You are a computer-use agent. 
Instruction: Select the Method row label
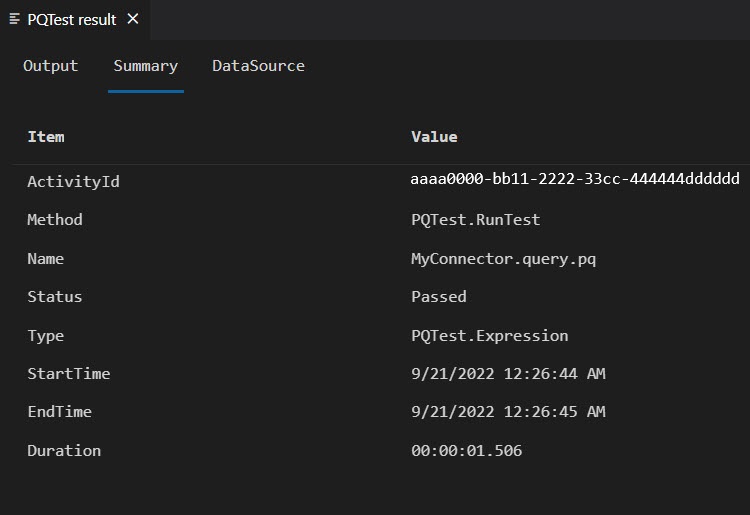pyautogui.click(x=55, y=220)
